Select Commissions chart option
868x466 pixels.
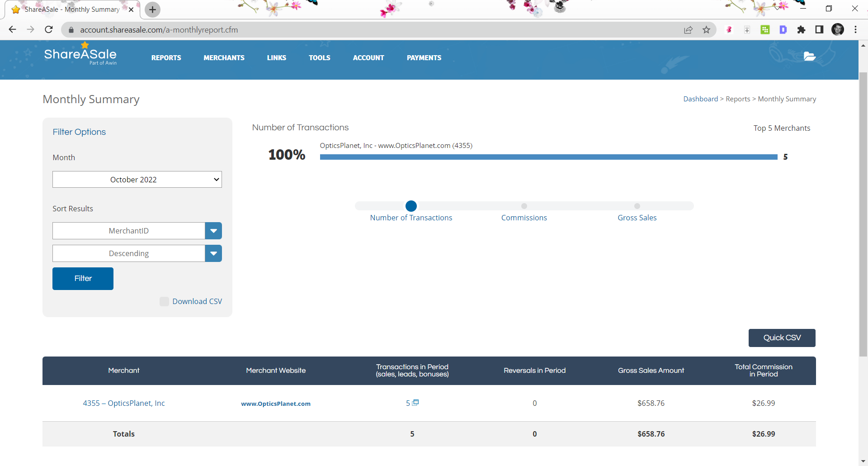pyautogui.click(x=524, y=206)
